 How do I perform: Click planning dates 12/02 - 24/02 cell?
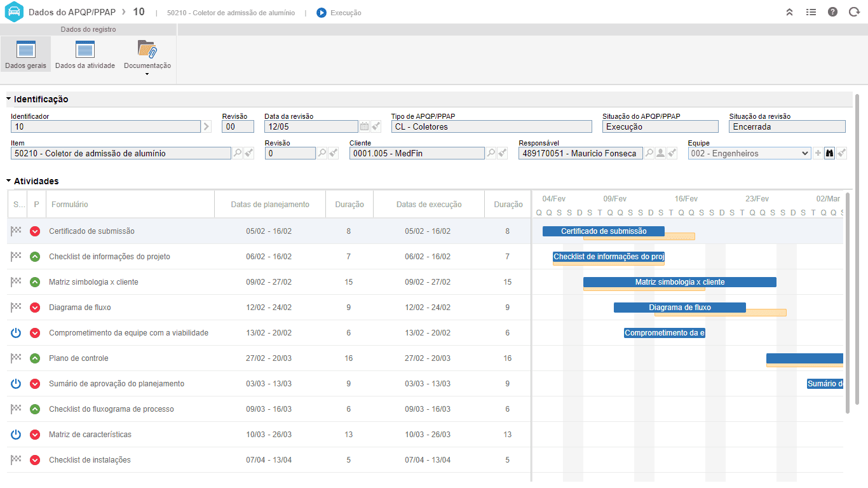(269, 308)
